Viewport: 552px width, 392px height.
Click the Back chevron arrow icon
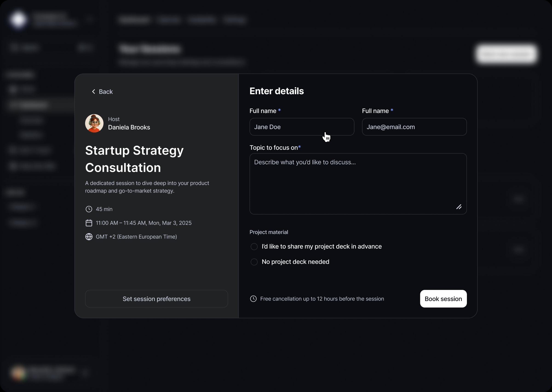(x=93, y=91)
